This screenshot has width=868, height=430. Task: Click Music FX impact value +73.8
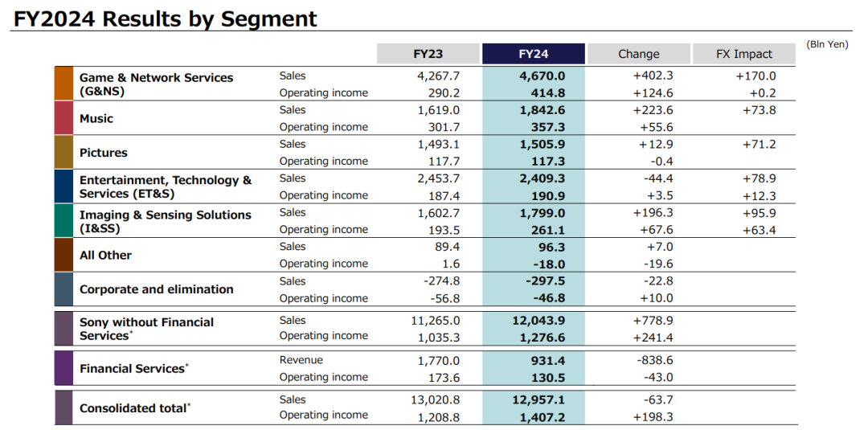click(759, 110)
